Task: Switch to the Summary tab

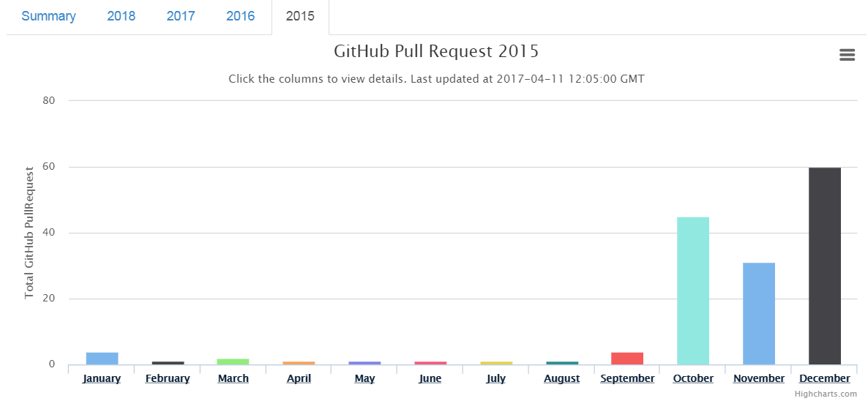Action: tap(49, 16)
